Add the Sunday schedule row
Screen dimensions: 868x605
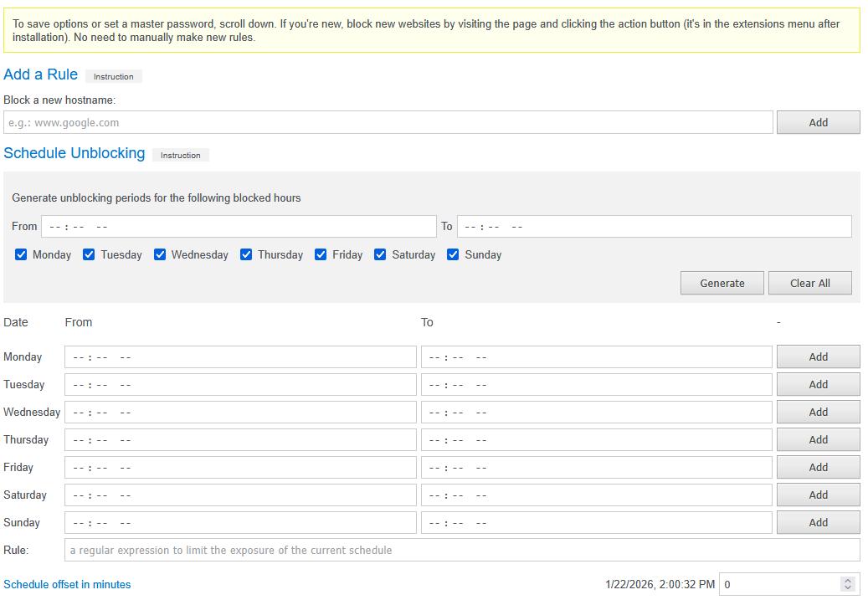818,522
